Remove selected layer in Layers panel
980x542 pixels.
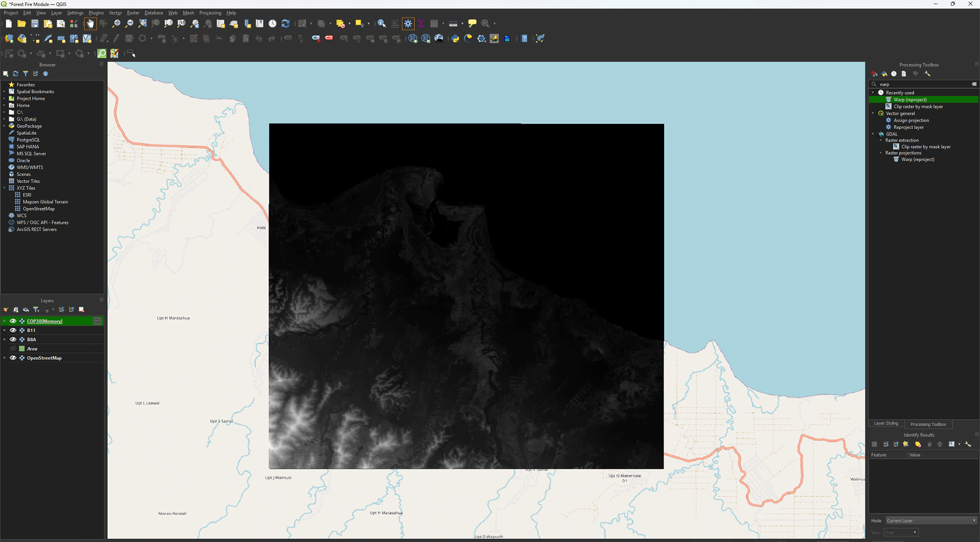[82, 310]
